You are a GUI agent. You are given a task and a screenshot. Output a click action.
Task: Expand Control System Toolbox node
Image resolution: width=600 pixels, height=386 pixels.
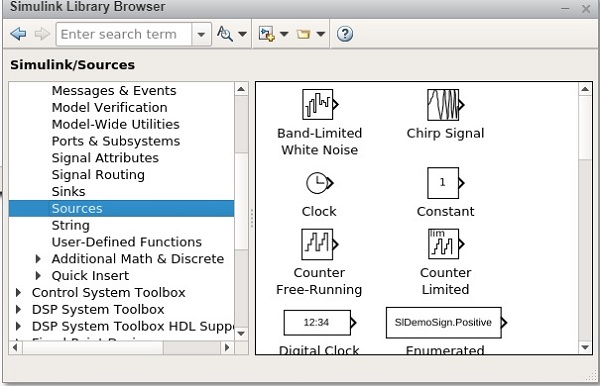(x=18, y=293)
